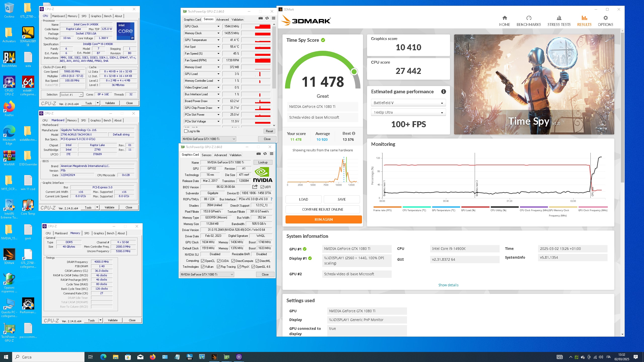Take screenshot in GPU-Z Graphics Card window
The height and width of the screenshot is (362, 644).
click(x=259, y=154)
